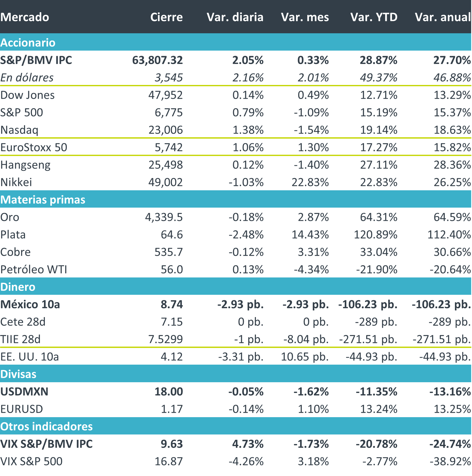Click the Mercado column header
Viewport: 472px width, 476px height.
(25, 17)
